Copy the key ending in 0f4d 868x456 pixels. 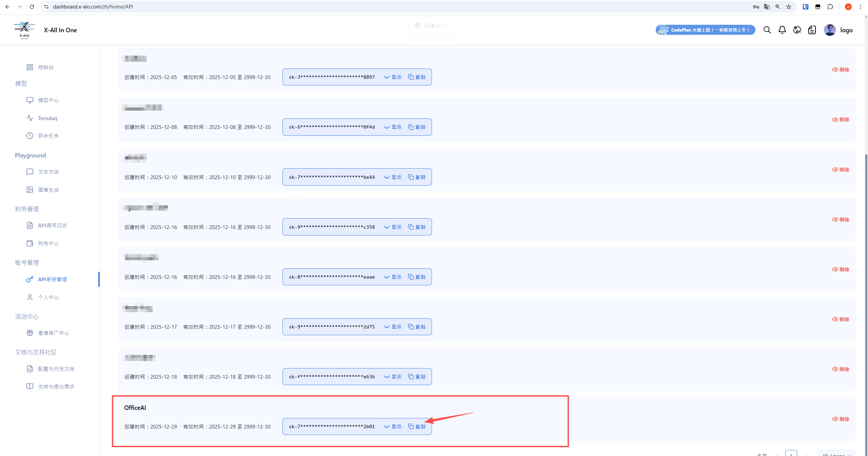coord(417,127)
